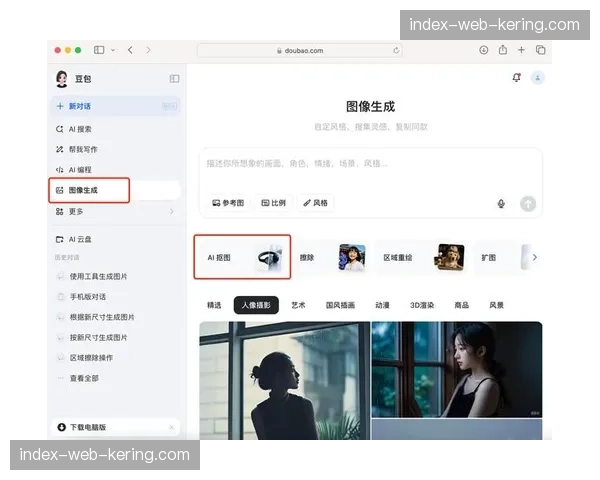This screenshot has height=480, width=600.
Task: Click the 豆包 avatar logo
Action: pos(62,79)
